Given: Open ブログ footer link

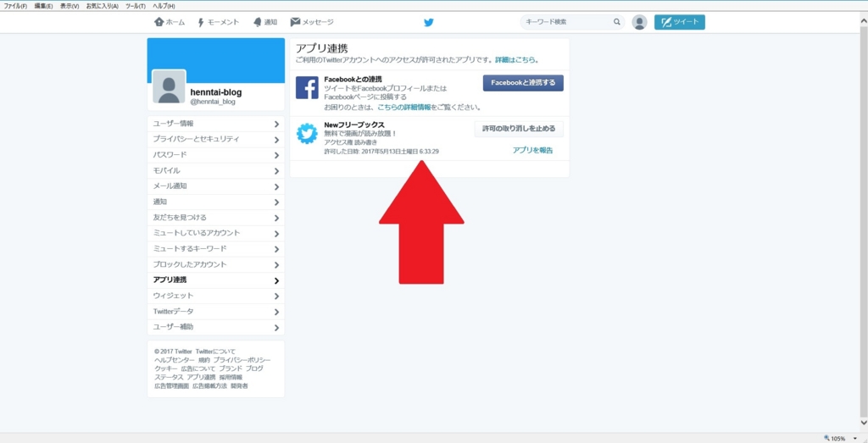Looking at the screenshot, I should [x=254, y=368].
